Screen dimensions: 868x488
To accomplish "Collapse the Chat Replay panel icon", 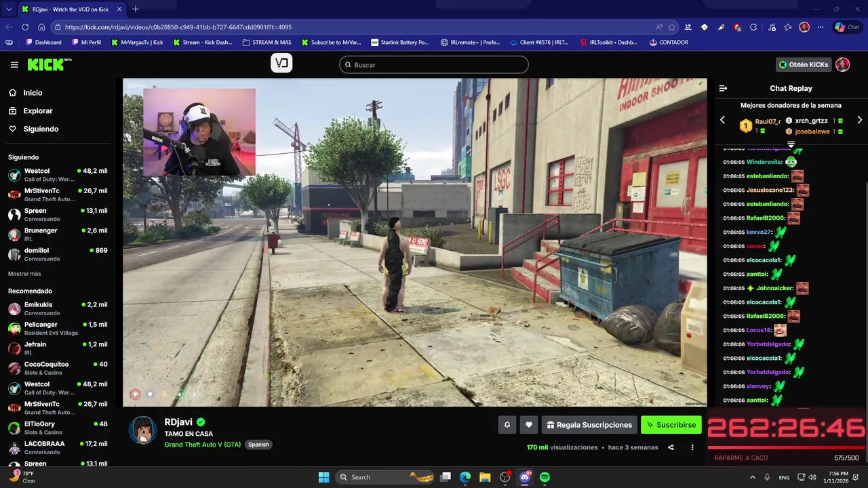I will pyautogui.click(x=723, y=88).
